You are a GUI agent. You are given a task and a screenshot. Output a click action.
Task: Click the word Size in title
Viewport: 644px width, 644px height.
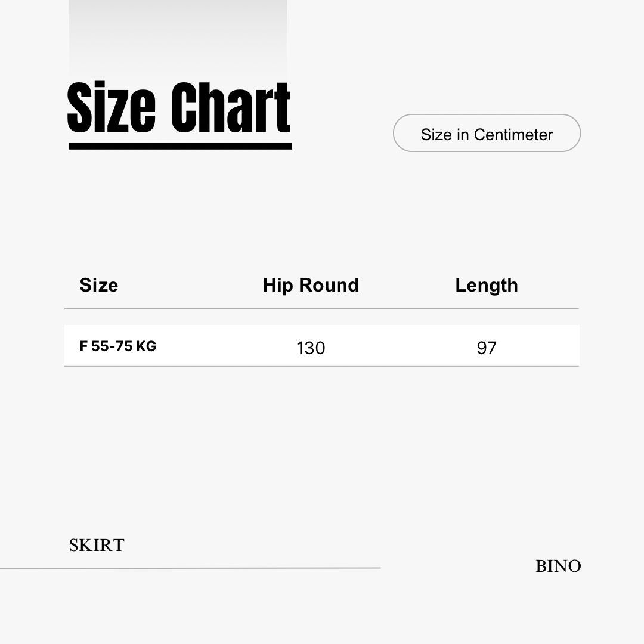112,107
